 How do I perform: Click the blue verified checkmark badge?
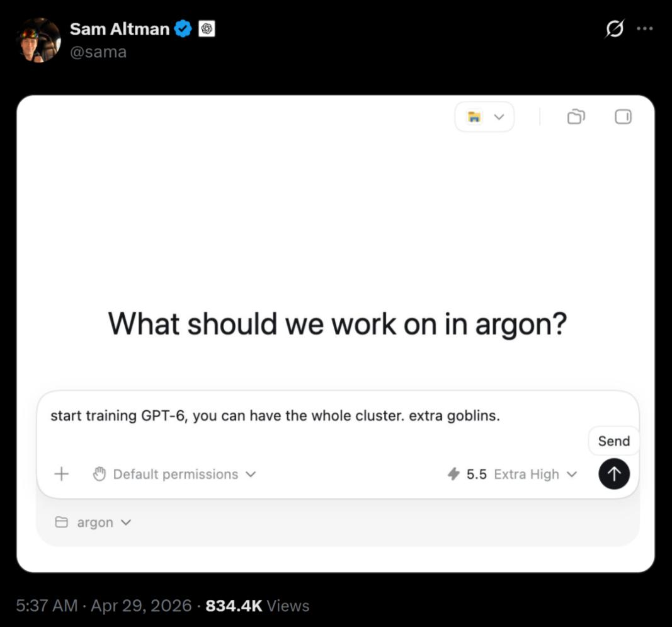[x=183, y=29]
